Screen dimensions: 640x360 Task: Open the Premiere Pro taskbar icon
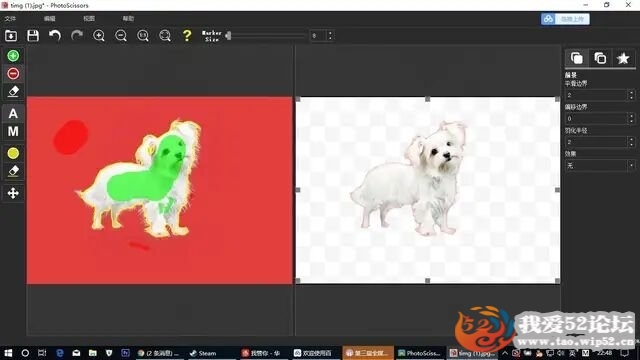(x=125, y=353)
